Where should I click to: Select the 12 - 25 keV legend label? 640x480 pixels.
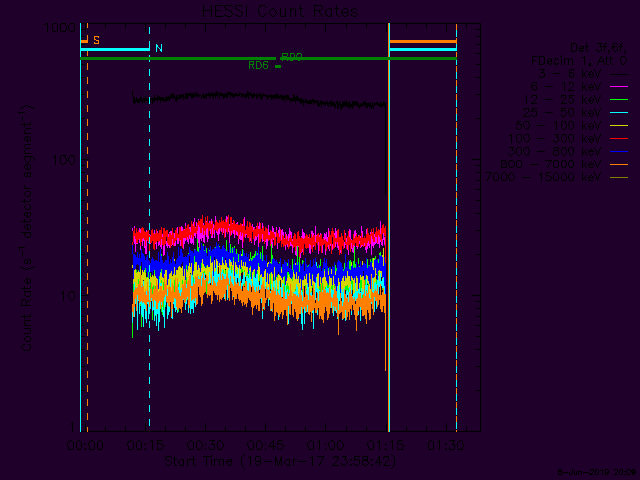(562, 100)
